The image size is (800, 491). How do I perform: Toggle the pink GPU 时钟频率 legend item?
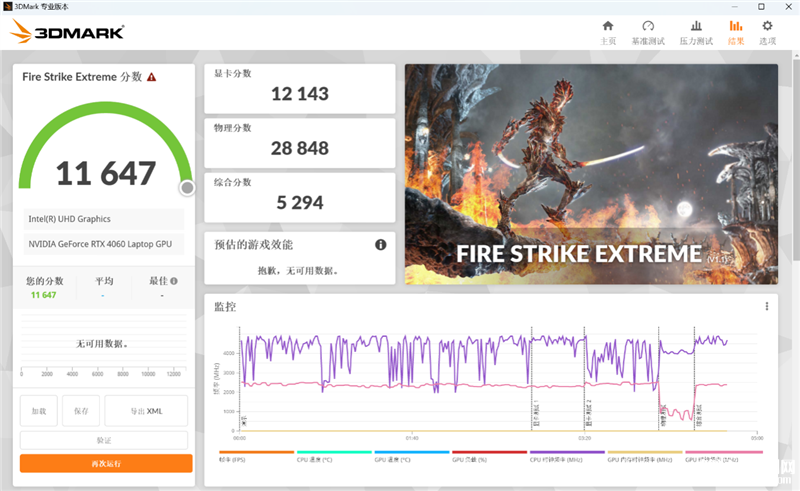click(723, 456)
